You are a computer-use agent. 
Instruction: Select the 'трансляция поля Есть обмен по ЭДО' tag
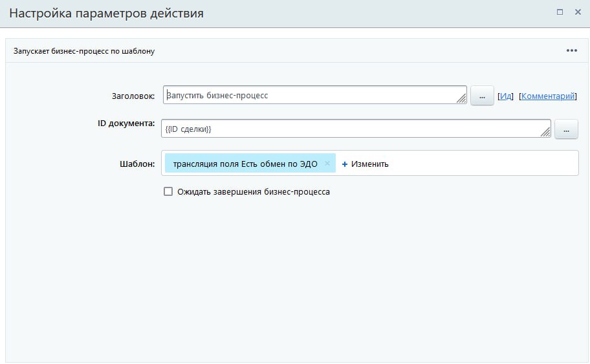(x=245, y=164)
